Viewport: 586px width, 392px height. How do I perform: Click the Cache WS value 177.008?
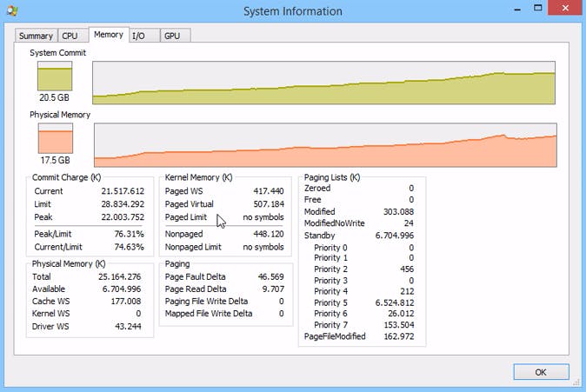click(x=126, y=302)
